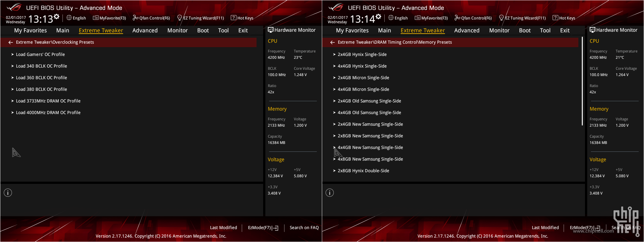Launch EZ Tuning Wizard(F11) in the left window
This screenshot has width=644, height=242.
pos(201,18)
